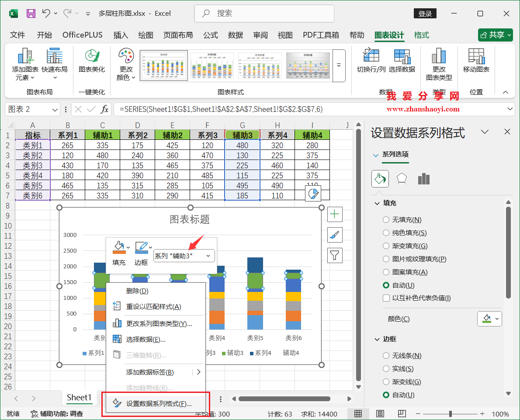The width and height of the screenshot is (520, 420).
Task: Open Chart Styles brush button beside chart
Action: pyautogui.click(x=335, y=235)
